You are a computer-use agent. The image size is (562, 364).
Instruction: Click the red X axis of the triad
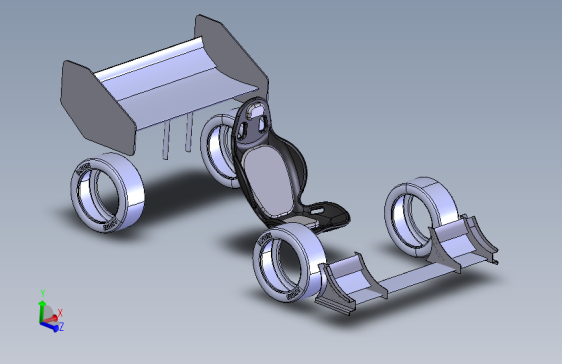[x=52, y=318]
